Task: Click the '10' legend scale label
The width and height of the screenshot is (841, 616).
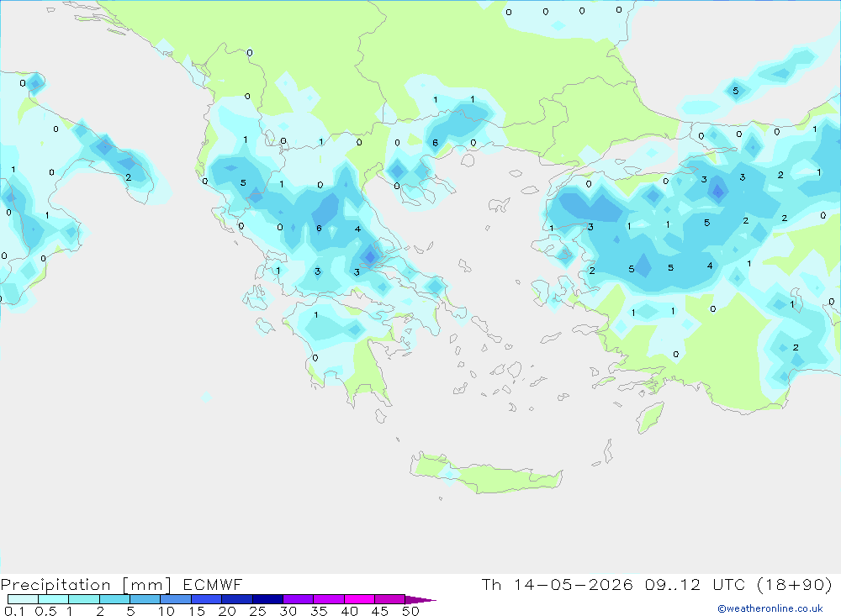Action: coord(167,611)
